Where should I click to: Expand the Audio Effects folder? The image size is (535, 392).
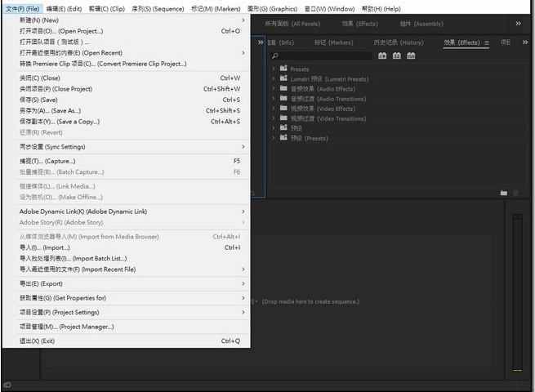click(x=274, y=89)
